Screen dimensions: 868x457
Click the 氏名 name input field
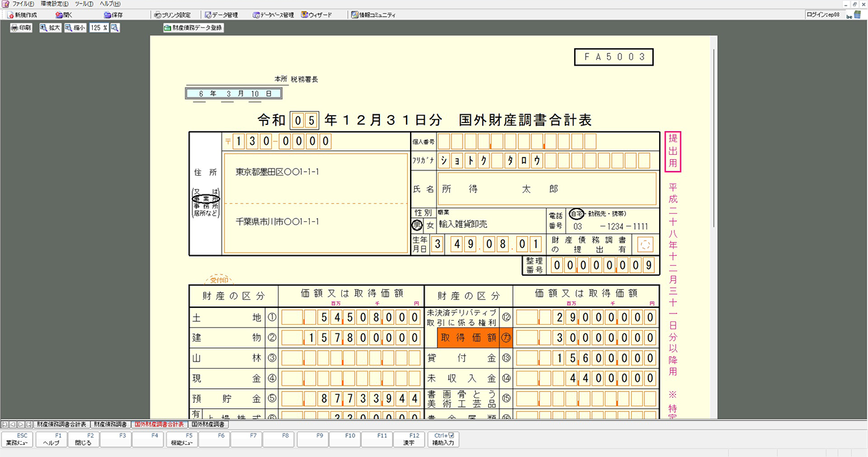click(x=546, y=190)
